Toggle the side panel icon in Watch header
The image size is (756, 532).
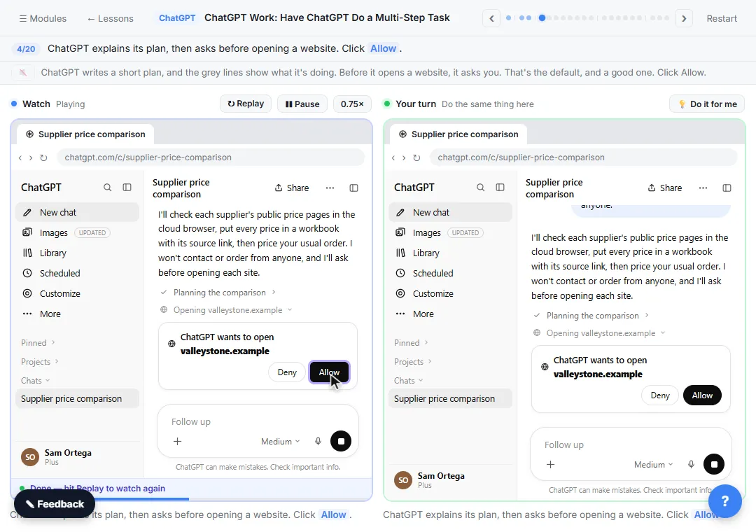pyautogui.click(x=353, y=188)
